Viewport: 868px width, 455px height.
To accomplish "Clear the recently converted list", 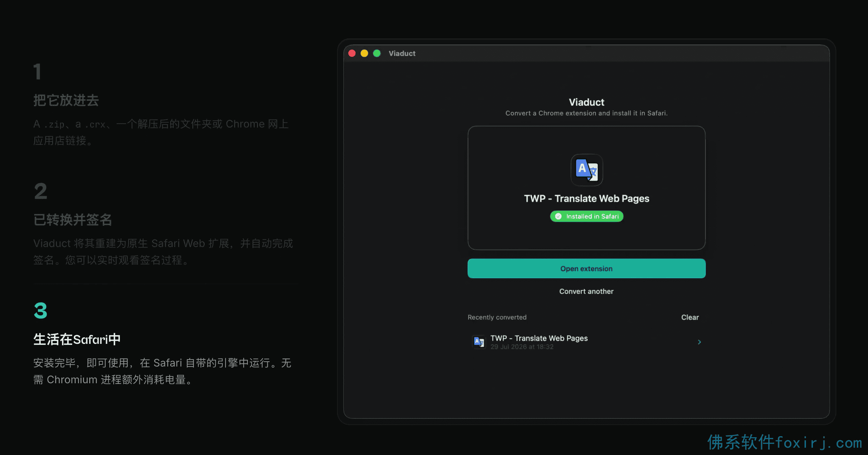I will pyautogui.click(x=690, y=317).
